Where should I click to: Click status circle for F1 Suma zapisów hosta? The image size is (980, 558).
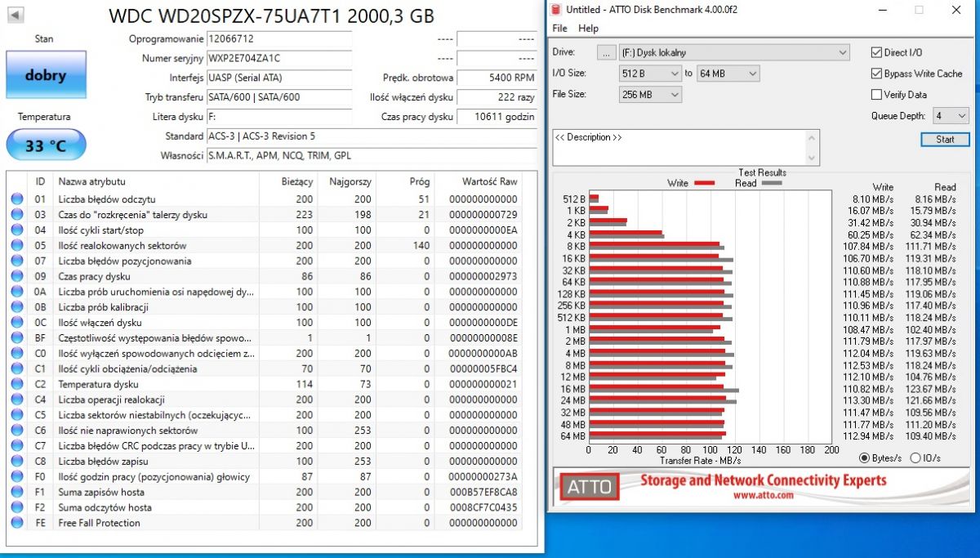17,492
